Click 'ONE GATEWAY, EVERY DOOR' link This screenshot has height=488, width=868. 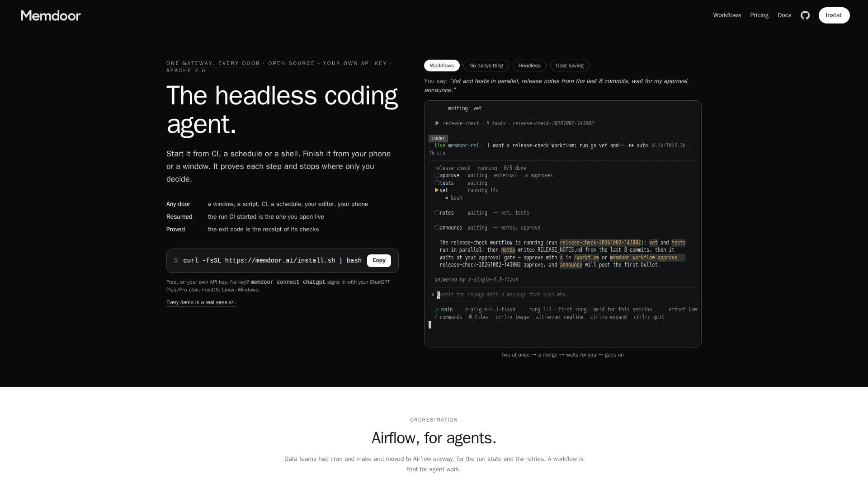(213, 63)
